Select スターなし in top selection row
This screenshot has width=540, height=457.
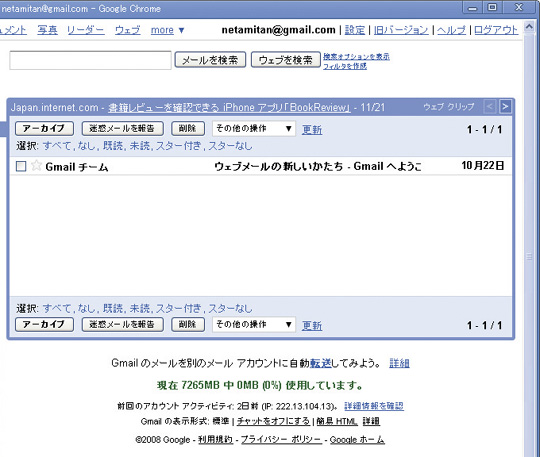(x=230, y=146)
